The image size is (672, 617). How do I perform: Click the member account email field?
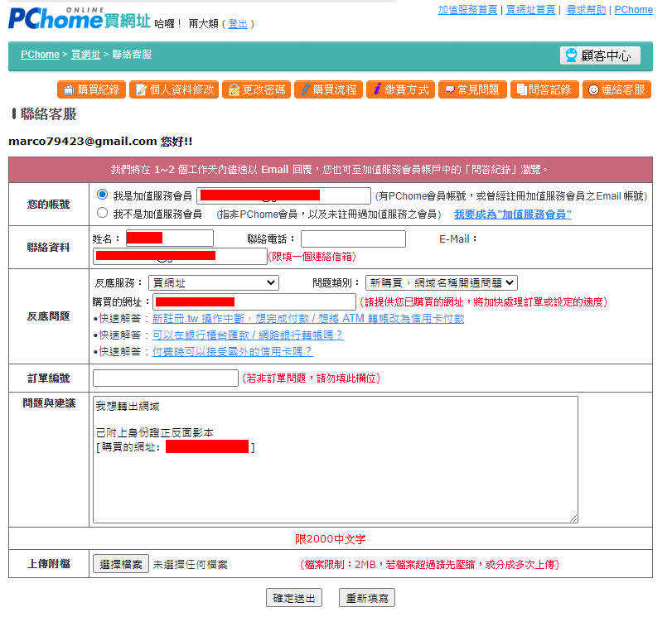(283, 195)
